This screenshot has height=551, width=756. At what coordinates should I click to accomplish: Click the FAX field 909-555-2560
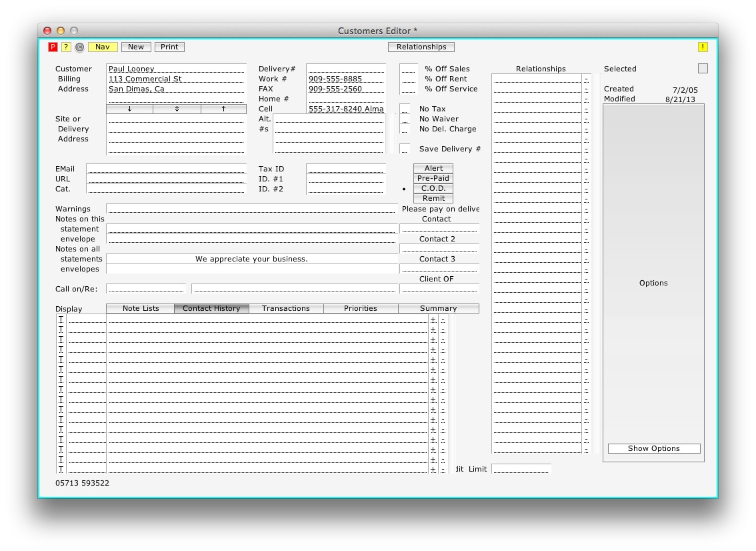346,89
